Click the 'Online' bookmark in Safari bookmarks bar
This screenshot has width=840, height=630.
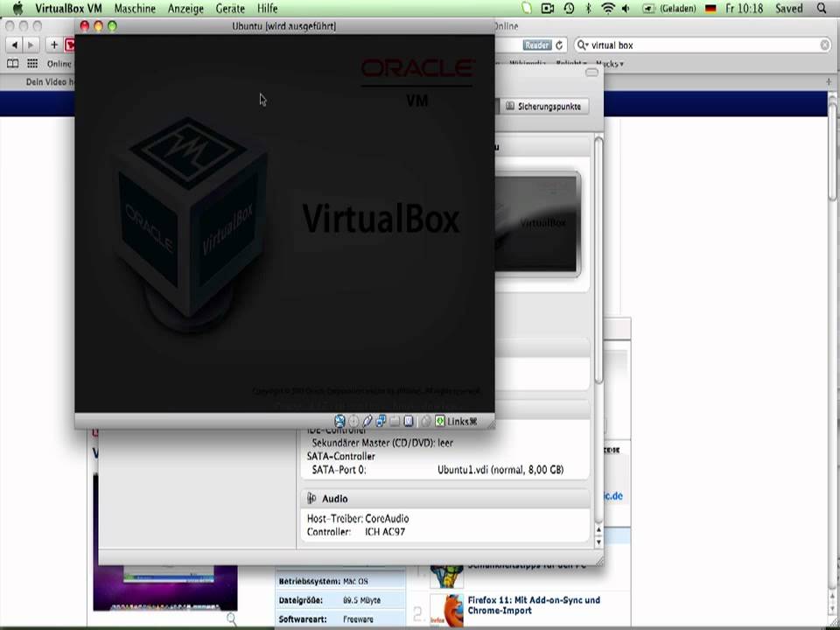[x=59, y=64]
